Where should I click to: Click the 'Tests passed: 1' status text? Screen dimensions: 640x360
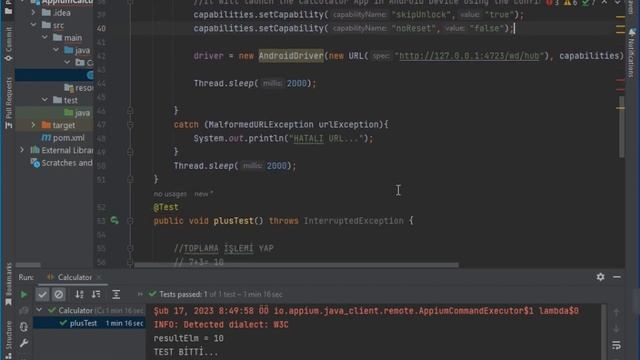click(x=183, y=294)
